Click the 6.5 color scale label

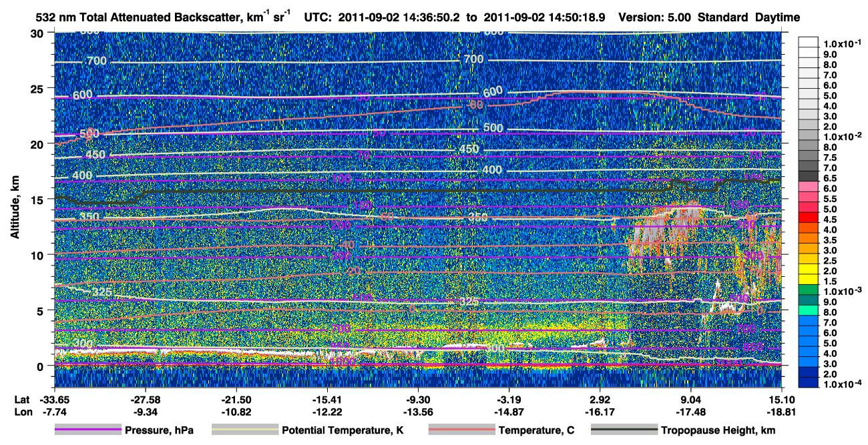pos(830,177)
